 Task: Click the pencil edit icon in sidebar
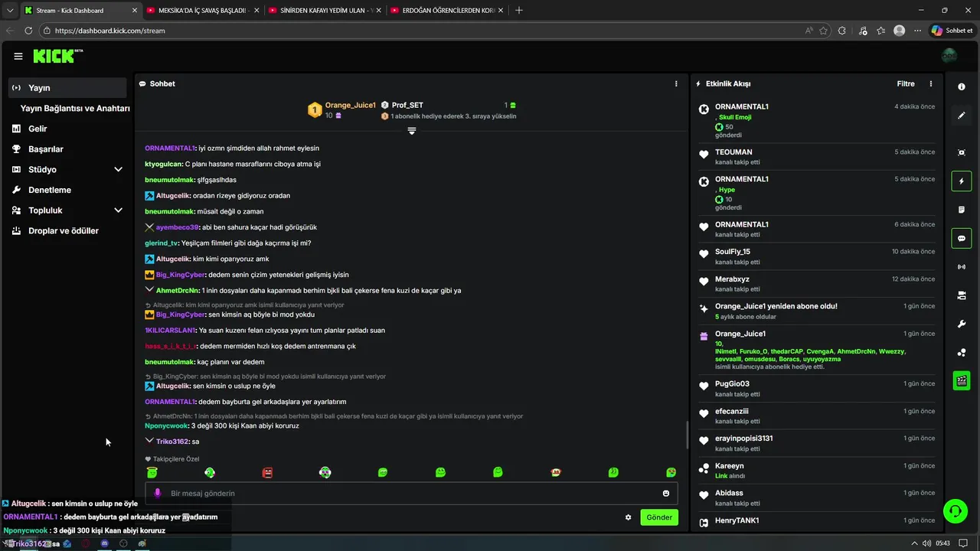(x=962, y=116)
